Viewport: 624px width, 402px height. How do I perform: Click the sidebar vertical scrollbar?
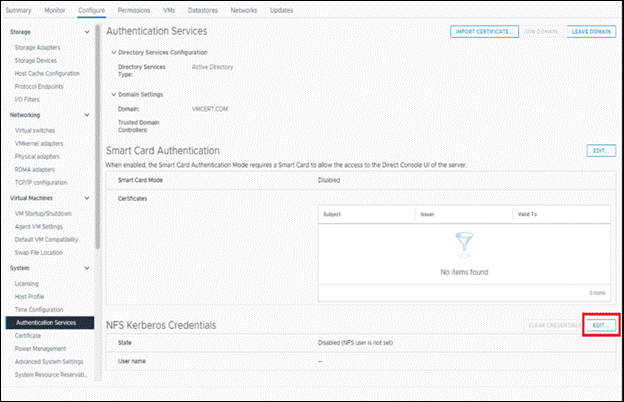98,137
